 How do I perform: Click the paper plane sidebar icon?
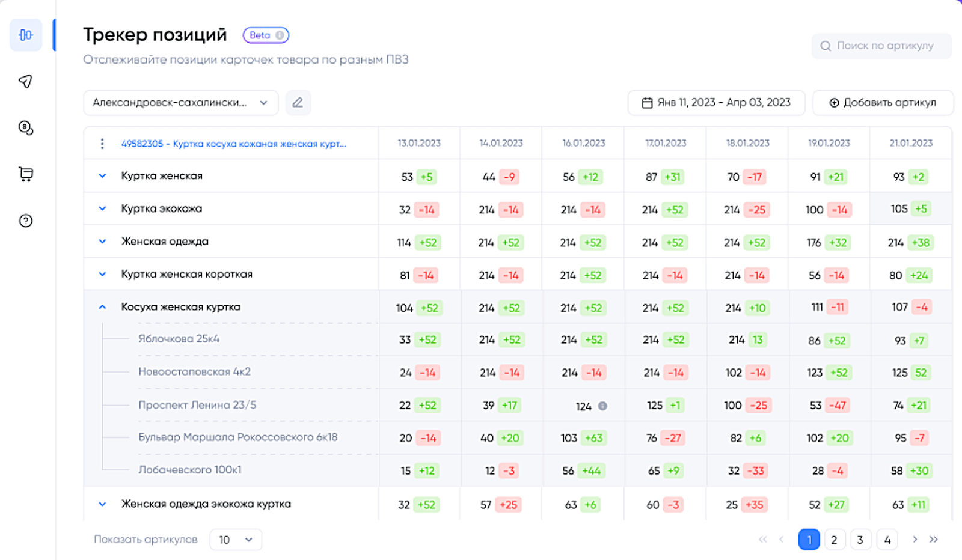[25, 81]
